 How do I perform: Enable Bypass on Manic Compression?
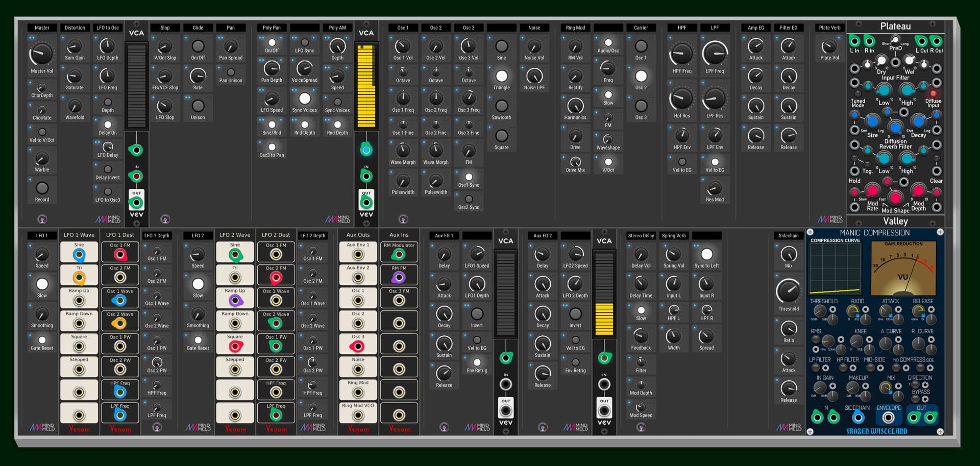pyautogui.click(x=916, y=399)
